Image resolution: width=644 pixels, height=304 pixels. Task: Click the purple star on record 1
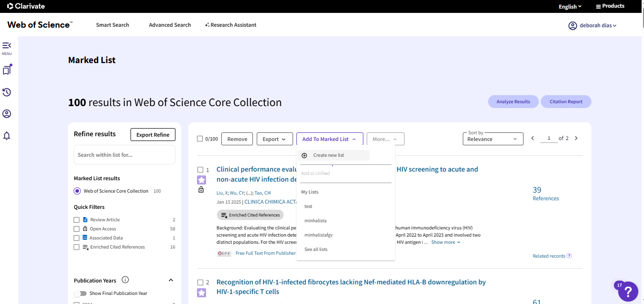[x=201, y=180]
